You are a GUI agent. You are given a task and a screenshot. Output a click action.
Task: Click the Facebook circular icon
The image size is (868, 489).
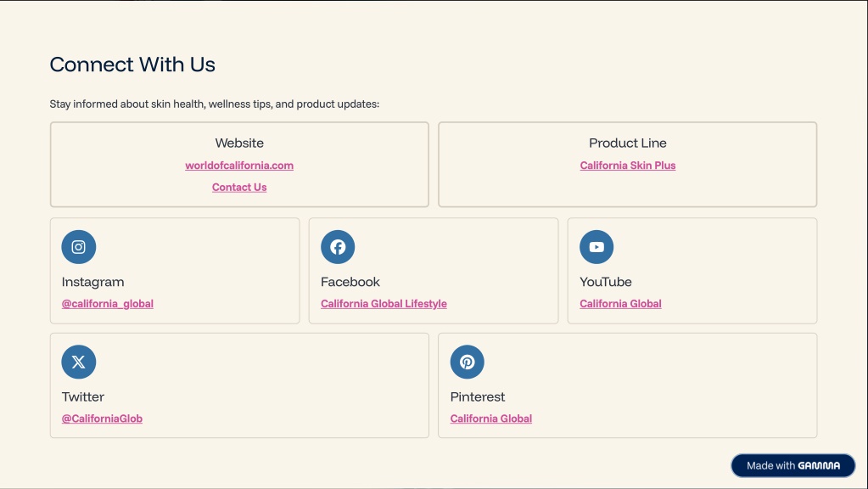[x=338, y=247]
